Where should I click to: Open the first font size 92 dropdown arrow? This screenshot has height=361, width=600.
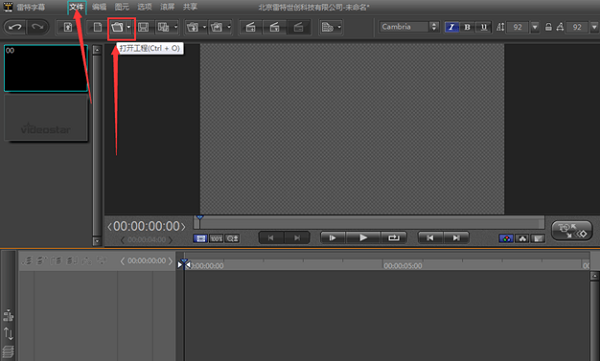pyautogui.click(x=535, y=27)
